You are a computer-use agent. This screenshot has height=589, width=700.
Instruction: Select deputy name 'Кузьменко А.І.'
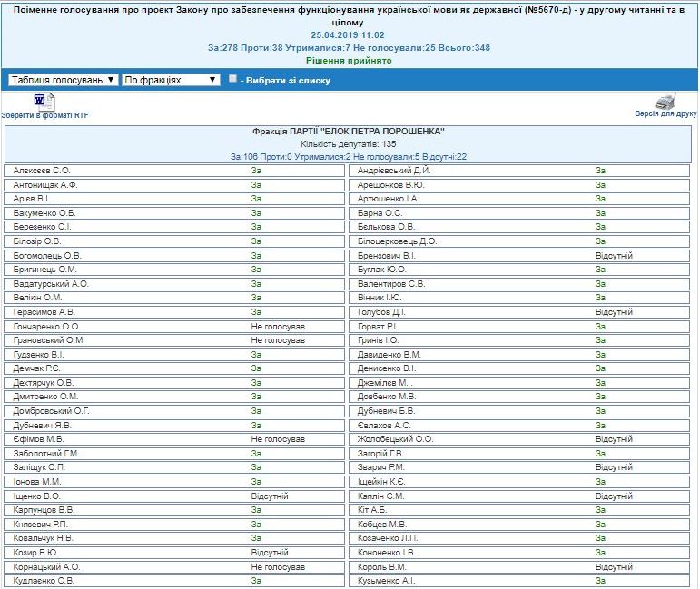click(386, 581)
